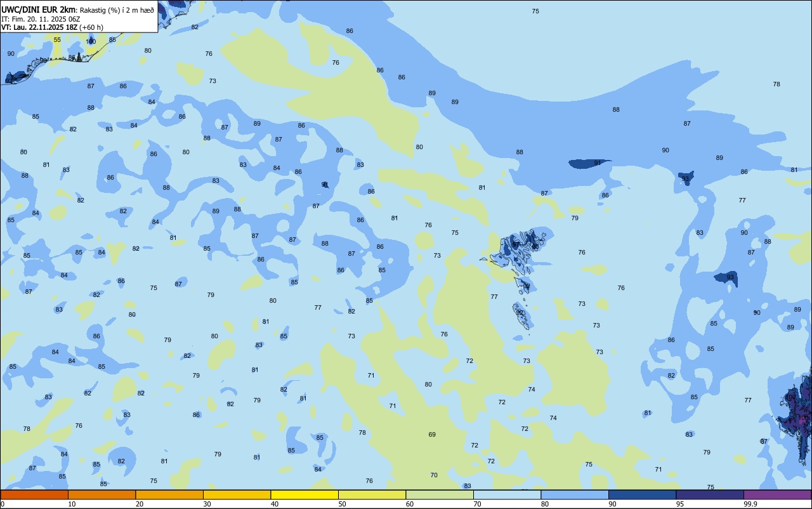Click the legend tick label "99.9"
This screenshot has height=509, width=812.
[750, 504]
